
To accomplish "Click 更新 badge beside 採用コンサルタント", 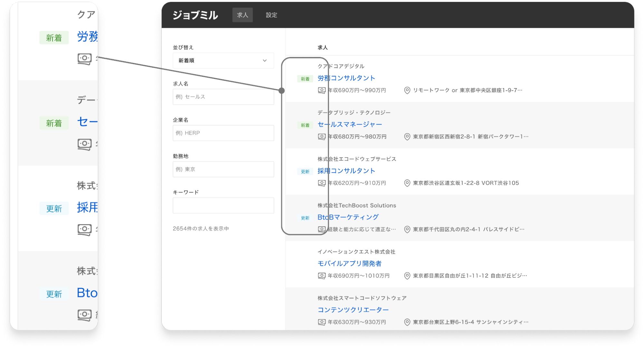I will click(305, 172).
